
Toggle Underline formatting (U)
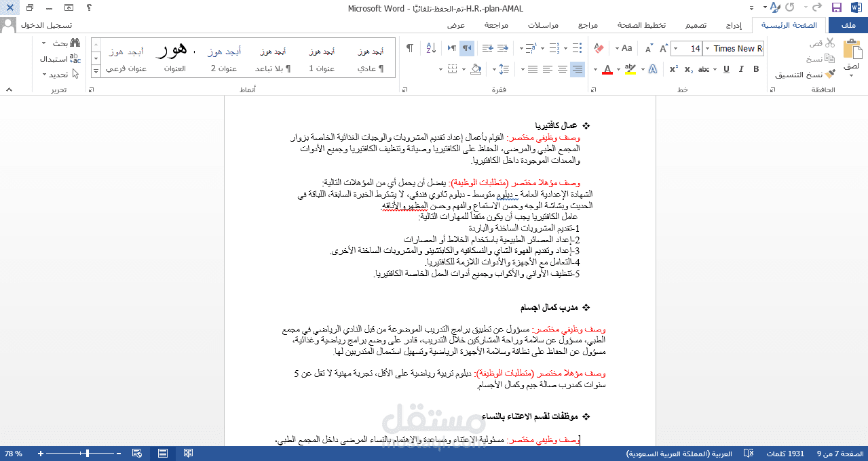coord(726,69)
